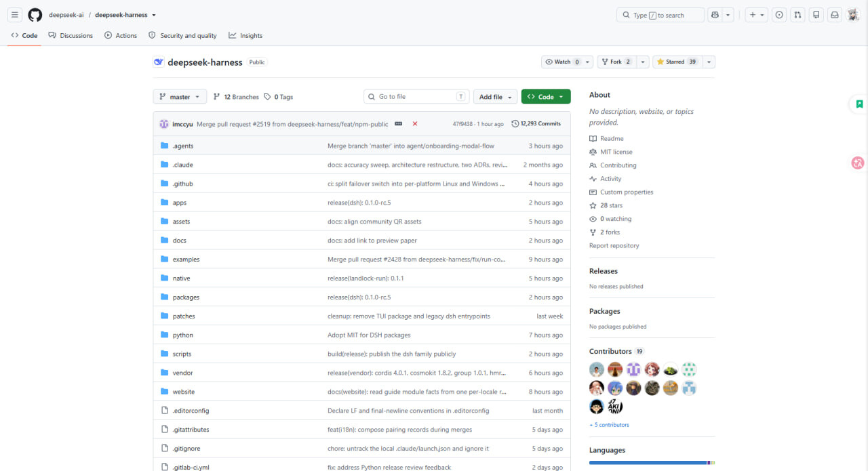Click the failed CI status red X
The width and height of the screenshot is (868, 471).
point(415,124)
